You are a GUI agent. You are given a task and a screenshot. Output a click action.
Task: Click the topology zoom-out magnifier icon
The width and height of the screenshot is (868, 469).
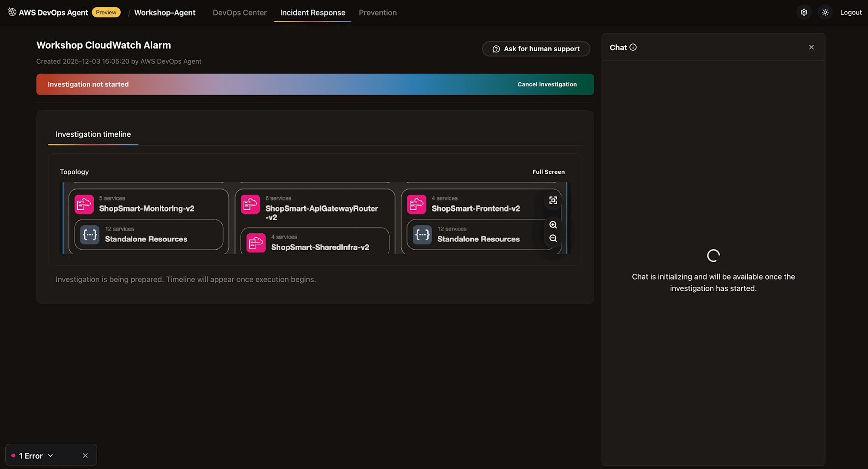click(x=553, y=238)
